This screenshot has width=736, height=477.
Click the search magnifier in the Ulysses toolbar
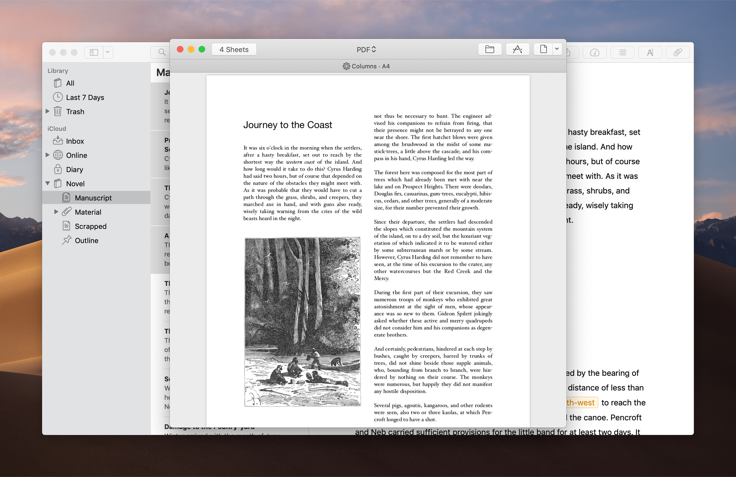click(161, 52)
